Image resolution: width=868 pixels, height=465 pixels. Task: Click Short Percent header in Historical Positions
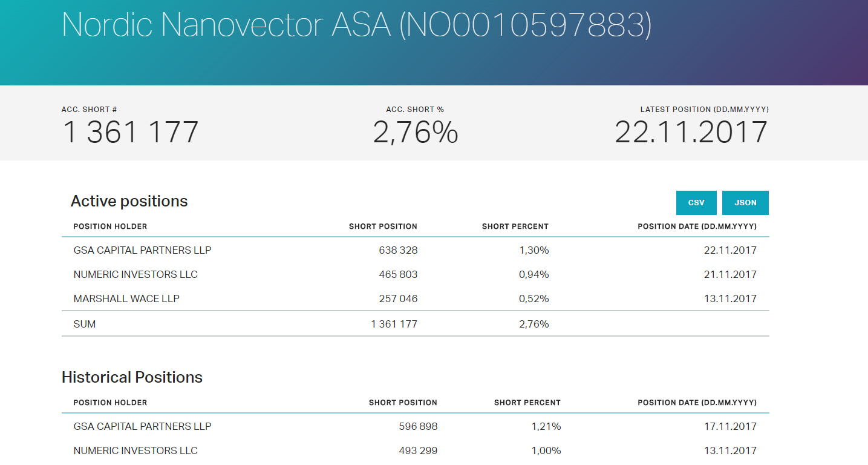(x=527, y=403)
